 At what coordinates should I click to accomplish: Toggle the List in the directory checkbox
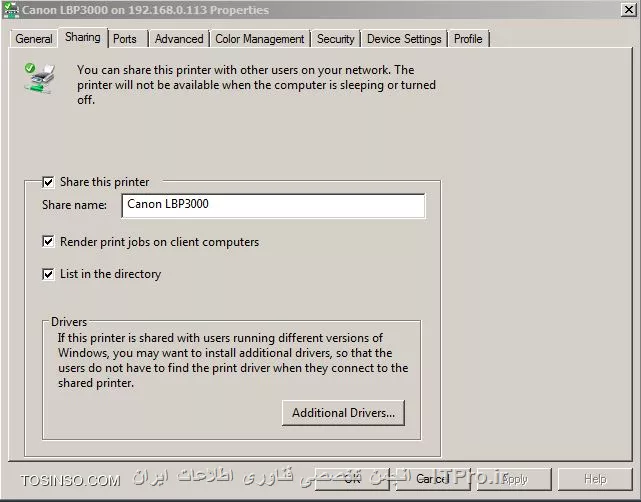(x=48, y=274)
